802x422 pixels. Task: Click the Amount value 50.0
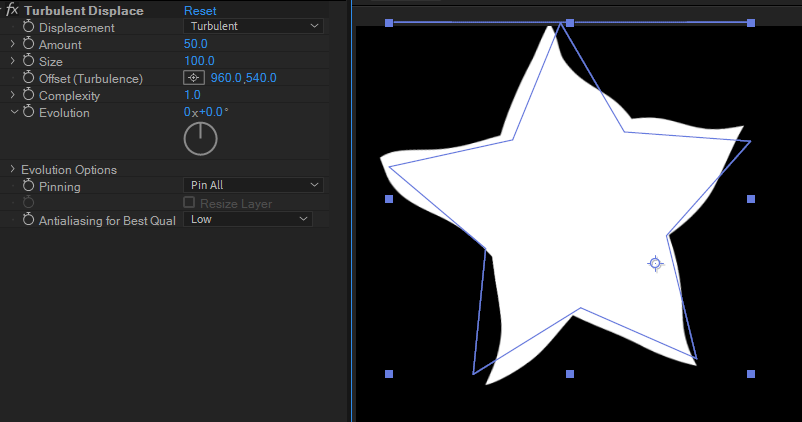tap(195, 44)
